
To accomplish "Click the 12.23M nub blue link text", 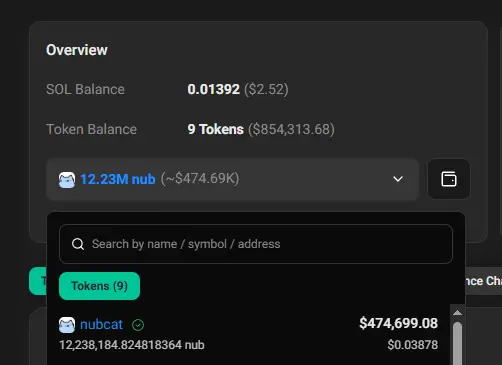I will click(118, 179).
